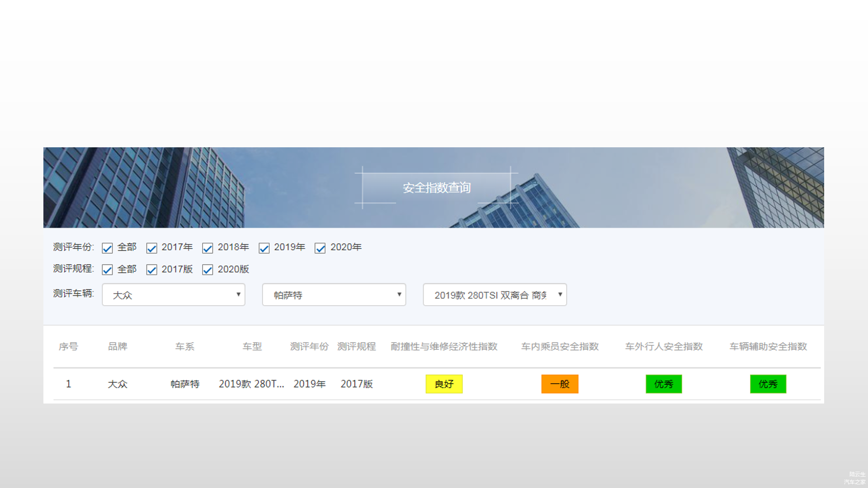Toggle the 2019年 checkbox
868x488 pixels.
tap(264, 248)
